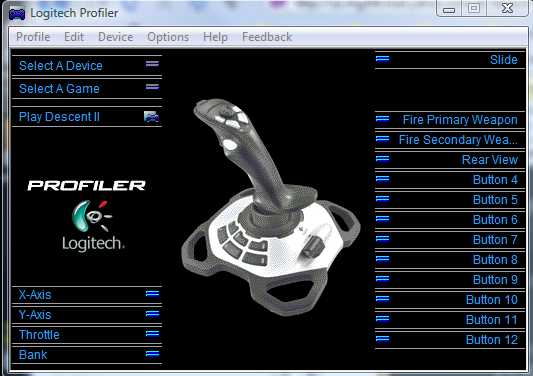Open the Profile menu
This screenshot has width=533, height=376.
coord(33,37)
